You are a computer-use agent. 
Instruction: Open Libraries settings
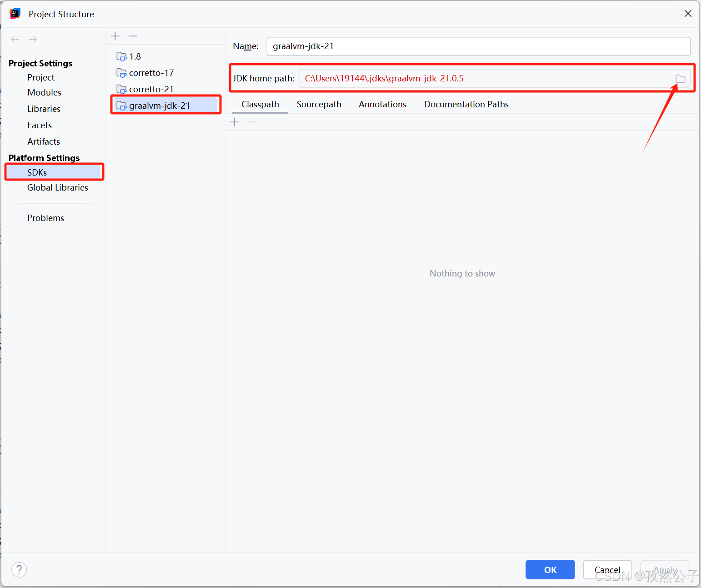point(44,109)
